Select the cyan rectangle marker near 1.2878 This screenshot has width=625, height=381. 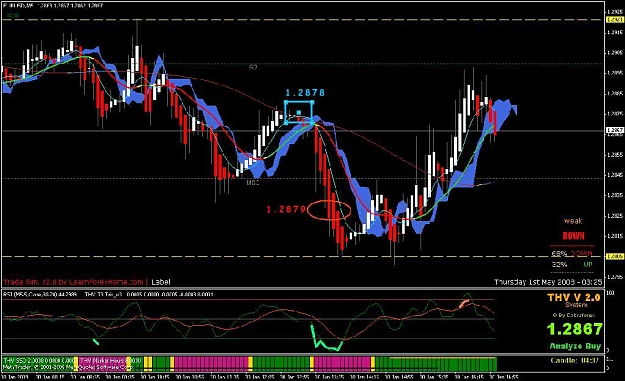coord(299,112)
